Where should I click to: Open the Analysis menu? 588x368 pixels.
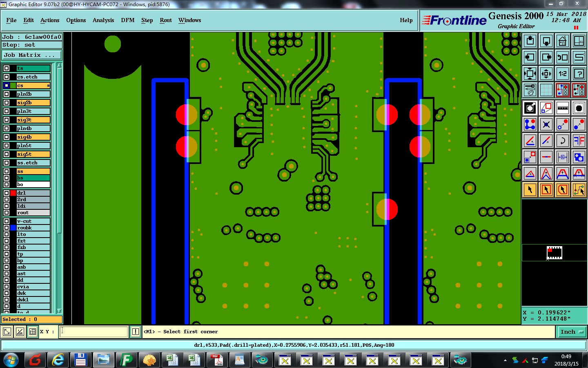103,20
